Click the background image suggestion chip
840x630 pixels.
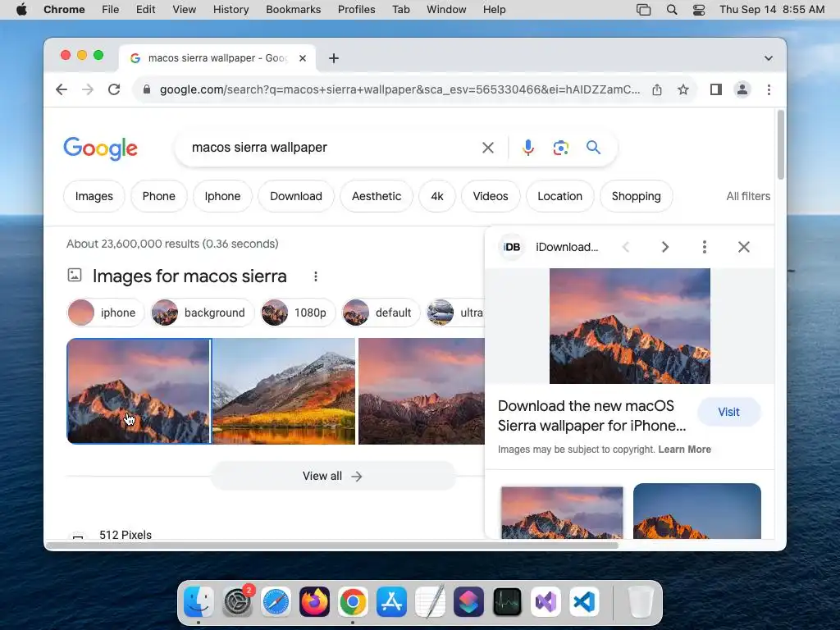coord(202,313)
